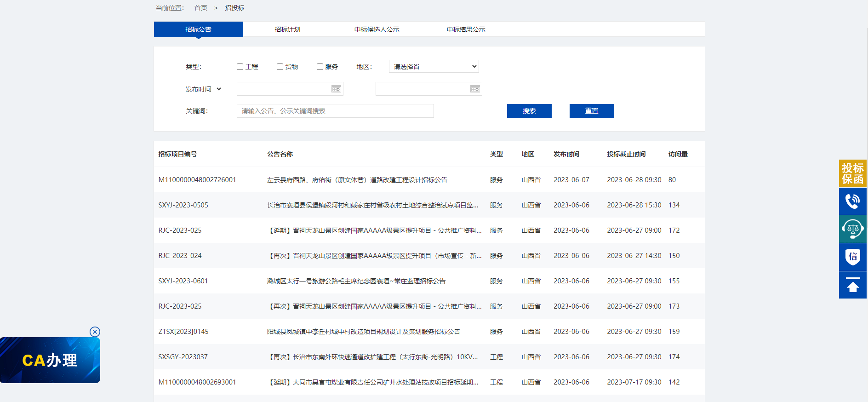868x402 pixels.
Task: Switch to the 中标结果公示 tab
Action: click(466, 29)
